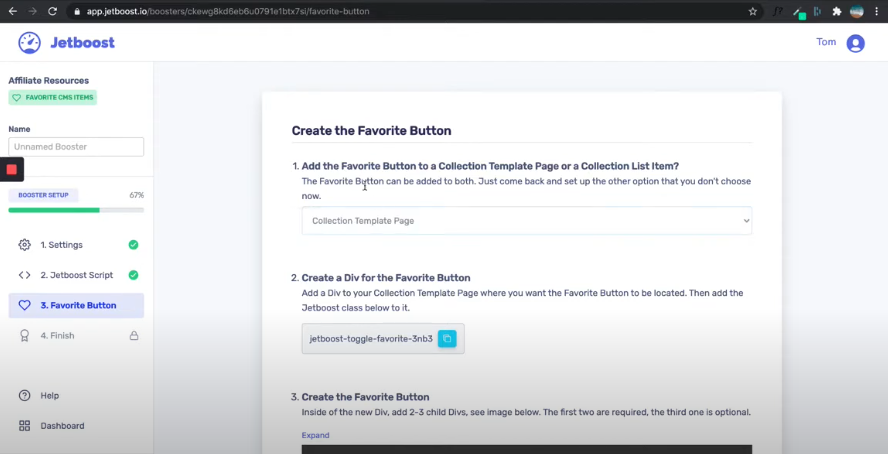Image resolution: width=888 pixels, height=454 pixels.
Task: Open the Chrome three-dot menu
Action: pyautogui.click(x=876, y=11)
